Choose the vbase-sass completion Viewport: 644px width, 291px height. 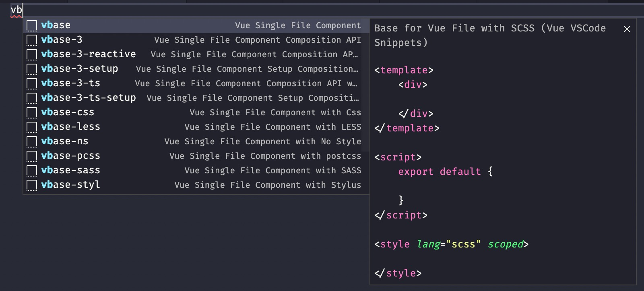click(196, 170)
